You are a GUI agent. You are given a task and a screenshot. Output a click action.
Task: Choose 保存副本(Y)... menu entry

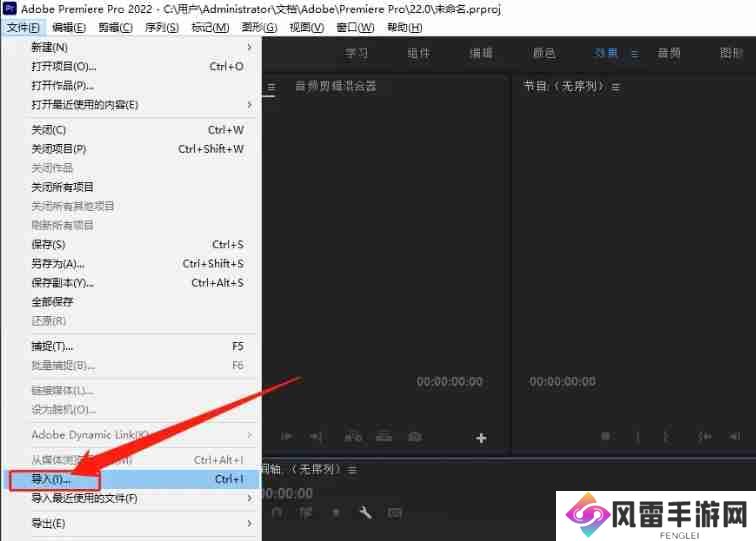pyautogui.click(x=132, y=283)
